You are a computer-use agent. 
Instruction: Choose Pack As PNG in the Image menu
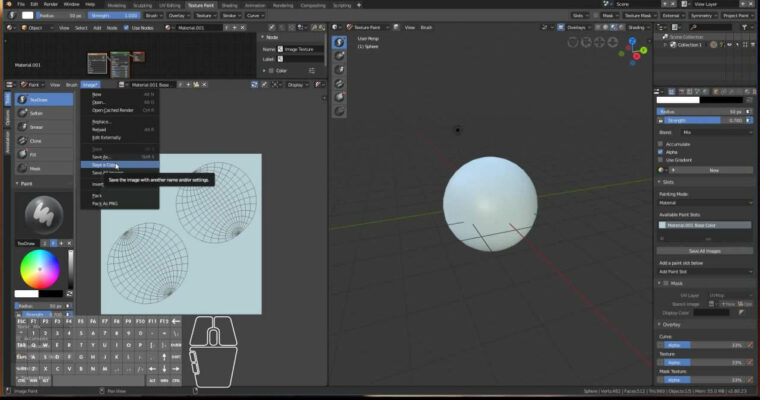(x=120, y=204)
